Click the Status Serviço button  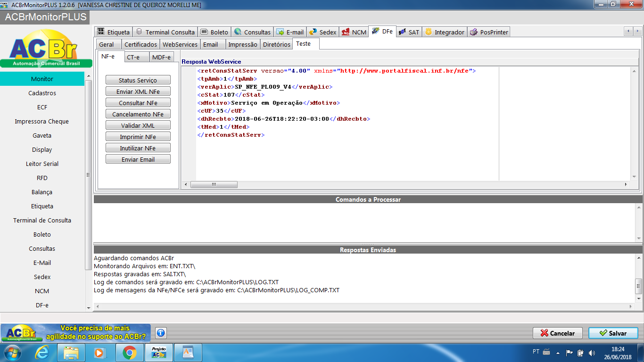(138, 80)
